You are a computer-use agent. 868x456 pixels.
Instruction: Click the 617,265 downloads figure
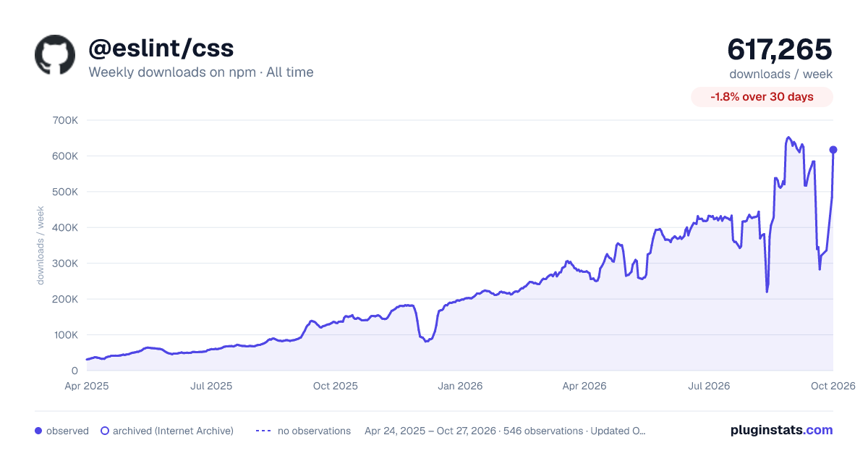click(780, 49)
